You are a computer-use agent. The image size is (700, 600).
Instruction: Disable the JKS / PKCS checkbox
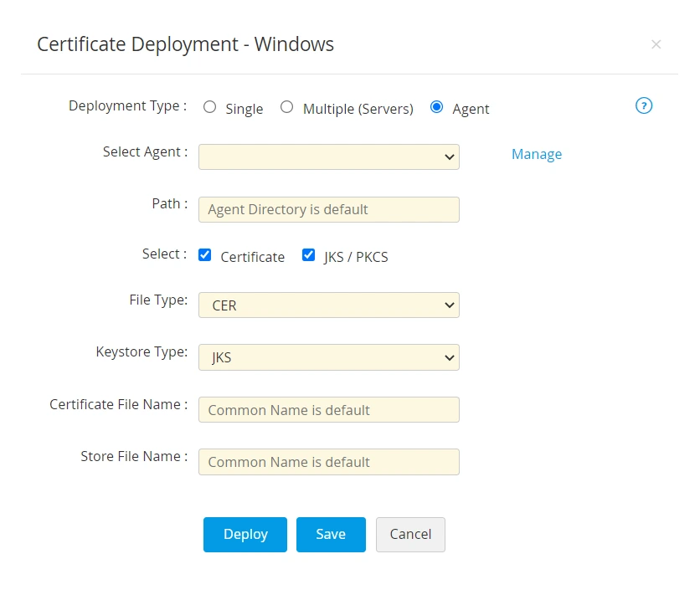pos(309,254)
